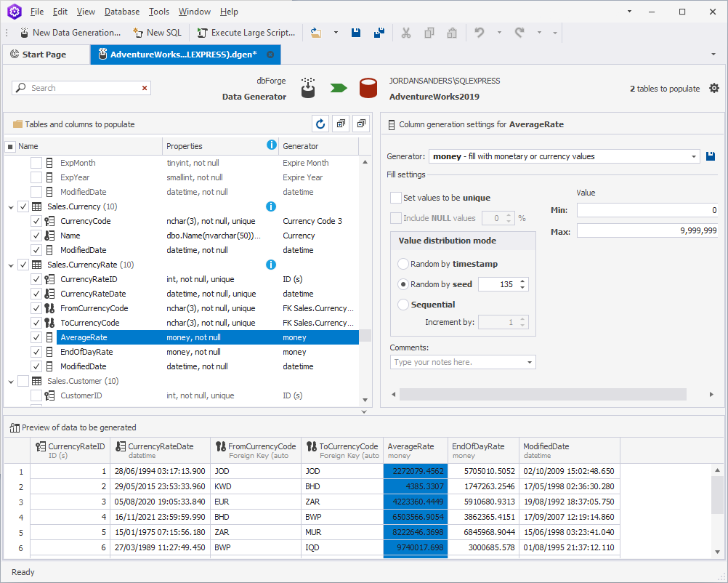This screenshot has width=728, height=583.
Task: Clear the search box with red X
Action: coord(145,88)
